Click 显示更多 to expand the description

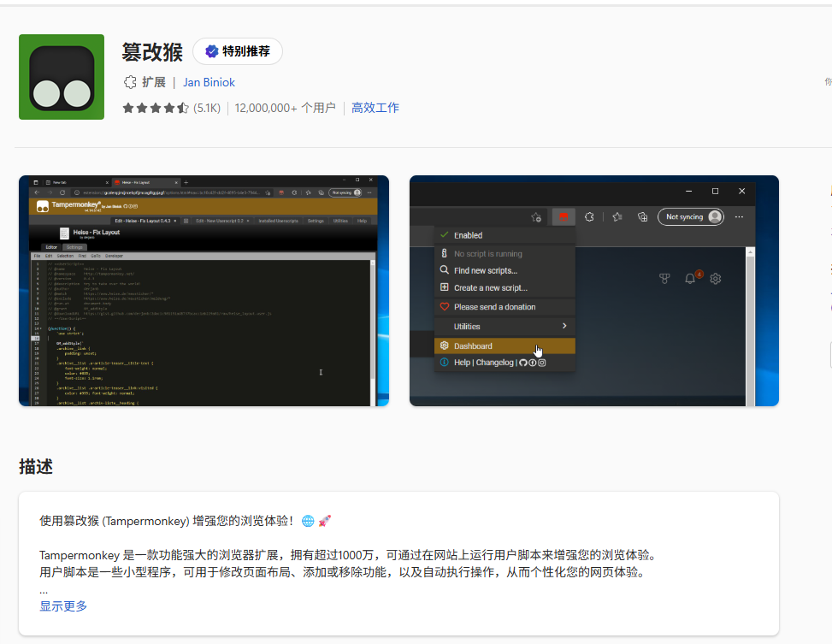pos(63,606)
